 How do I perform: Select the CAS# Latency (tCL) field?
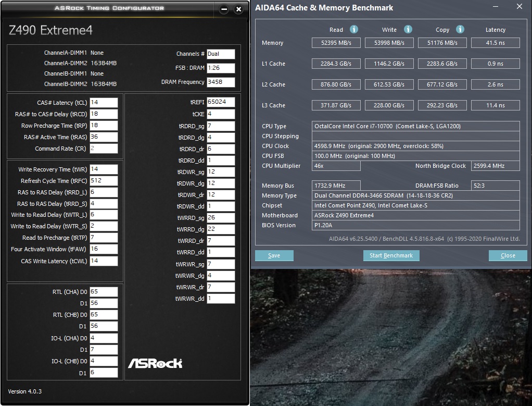pos(104,103)
